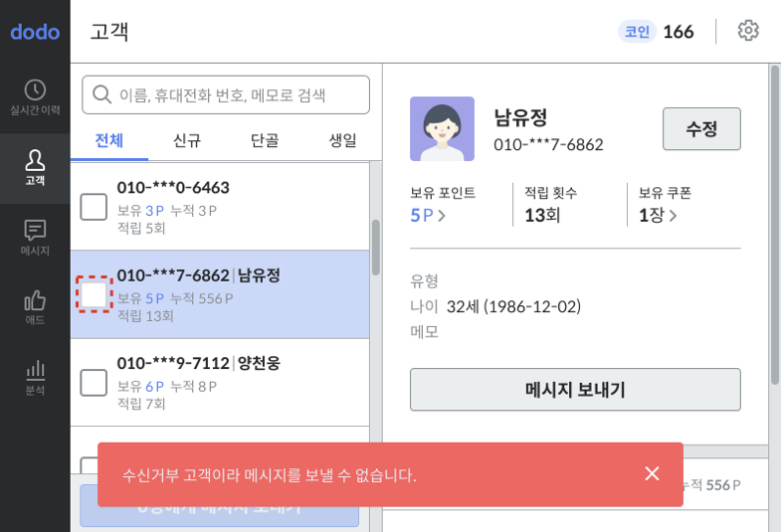
Task: Tick the checkbox next to 남유정
Action: click(x=94, y=294)
